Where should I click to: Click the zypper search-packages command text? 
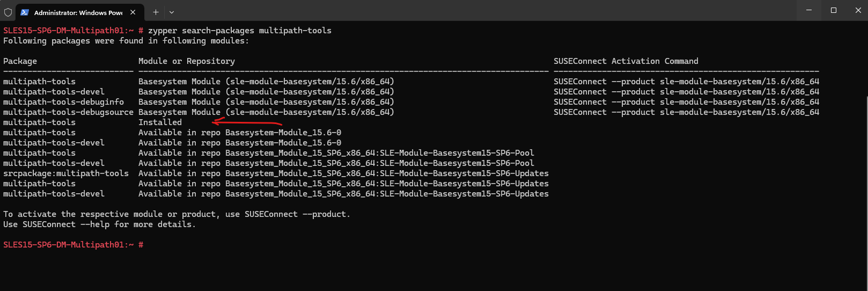pyautogui.click(x=240, y=31)
